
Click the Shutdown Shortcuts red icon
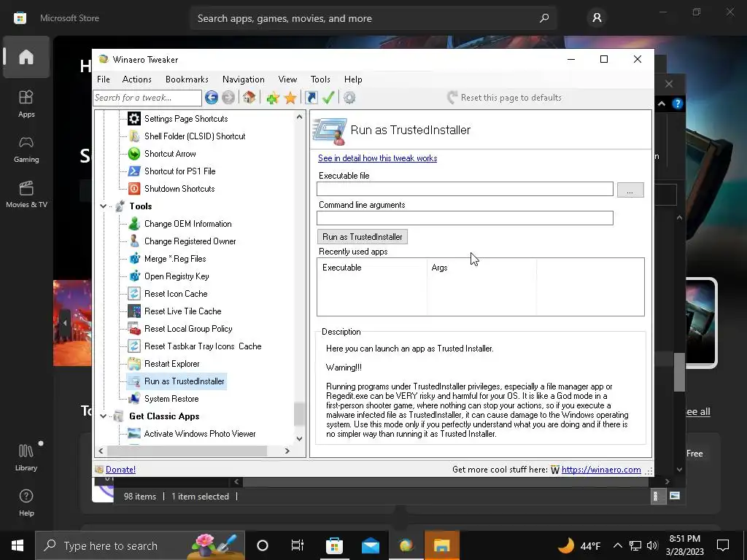click(x=134, y=189)
